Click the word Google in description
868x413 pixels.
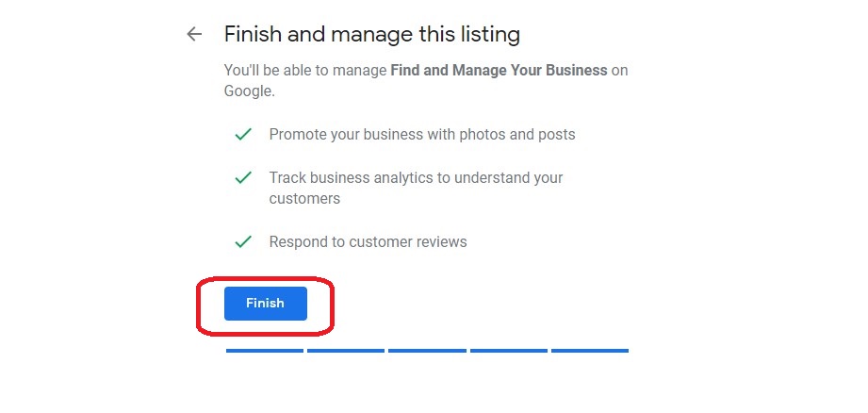pos(248,91)
